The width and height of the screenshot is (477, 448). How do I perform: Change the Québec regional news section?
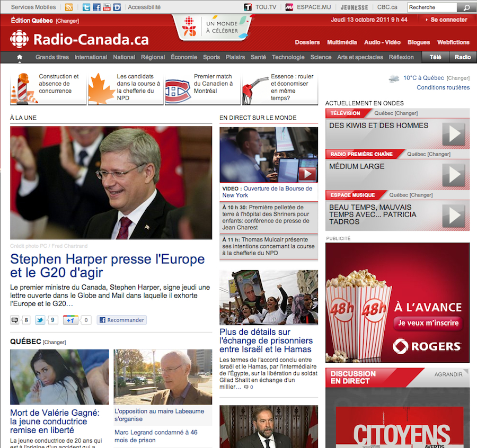coord(55,342)
